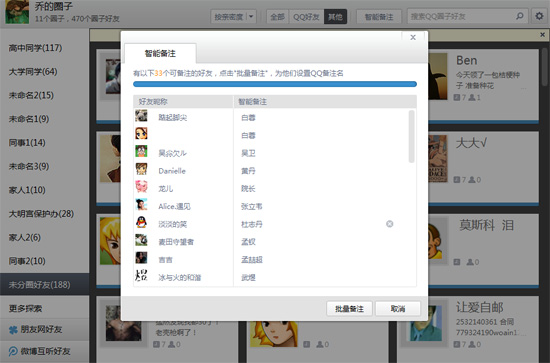Close the 智能备注 dialog with the X

coord(413,37)
